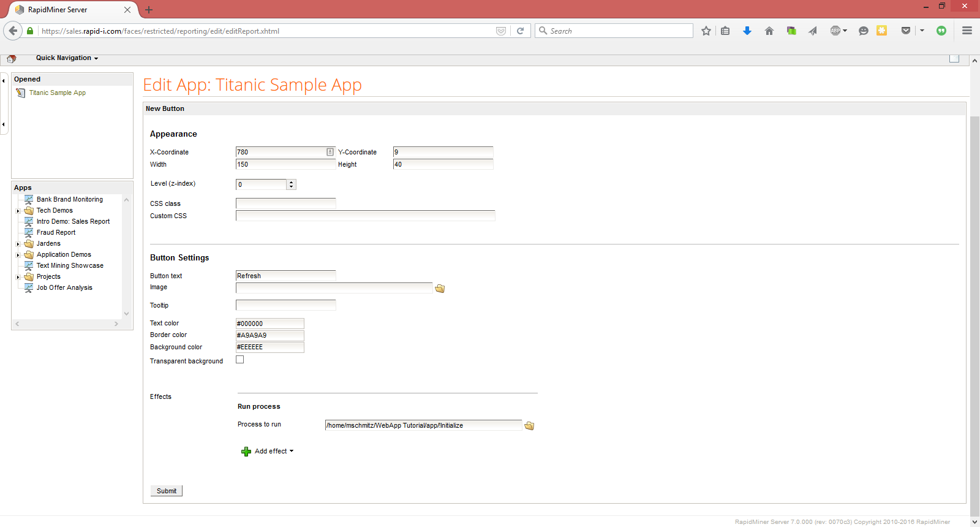
Task: Reload the page
Action: (520, 31)
